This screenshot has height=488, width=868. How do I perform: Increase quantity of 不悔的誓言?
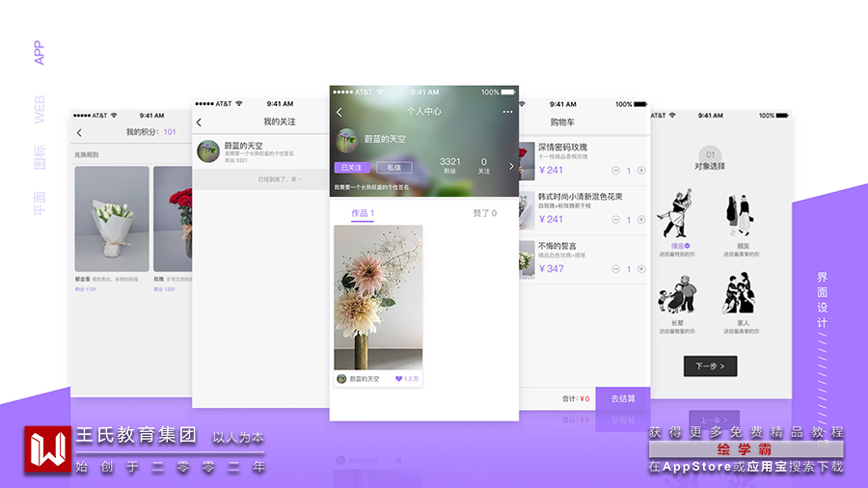tap(641, 269)
